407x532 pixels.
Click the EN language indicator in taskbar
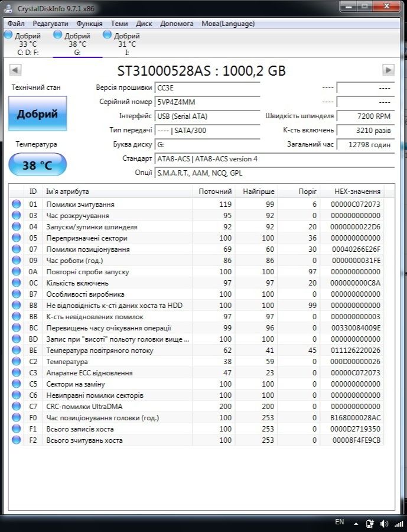coord(340,521)
